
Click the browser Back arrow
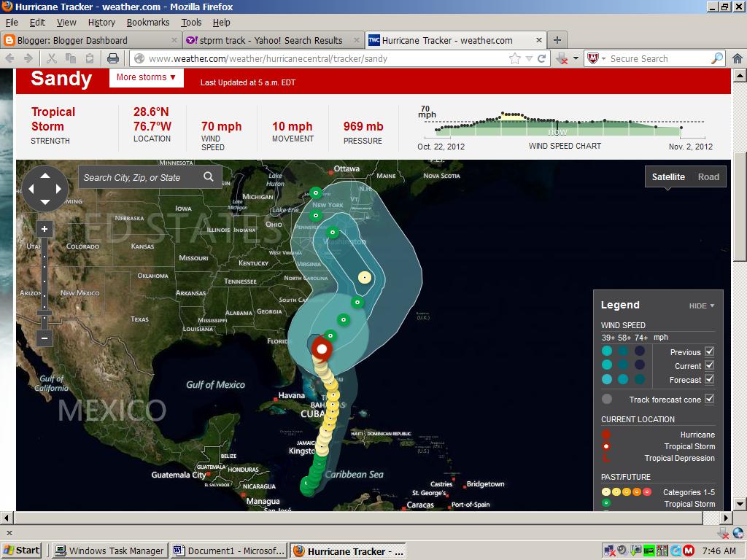click(x=10, y=58)
